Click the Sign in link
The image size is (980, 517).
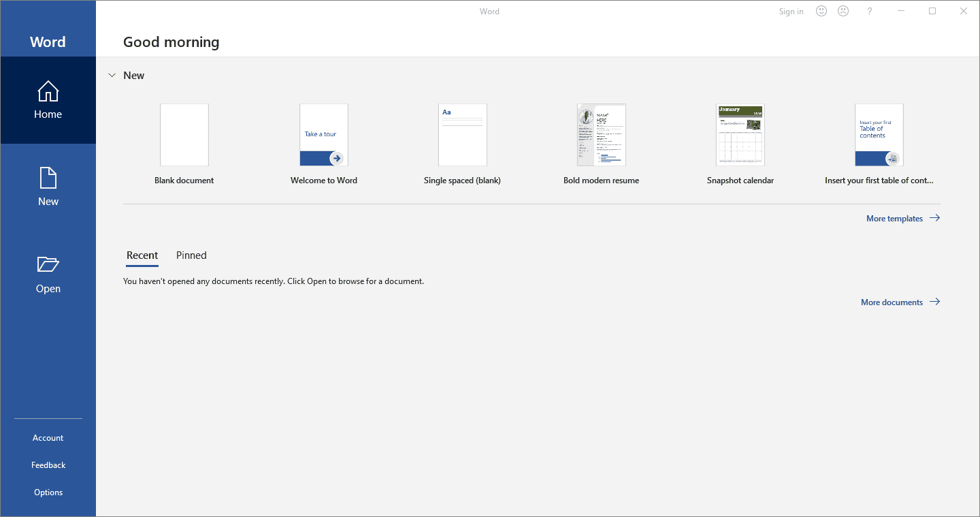791,12
